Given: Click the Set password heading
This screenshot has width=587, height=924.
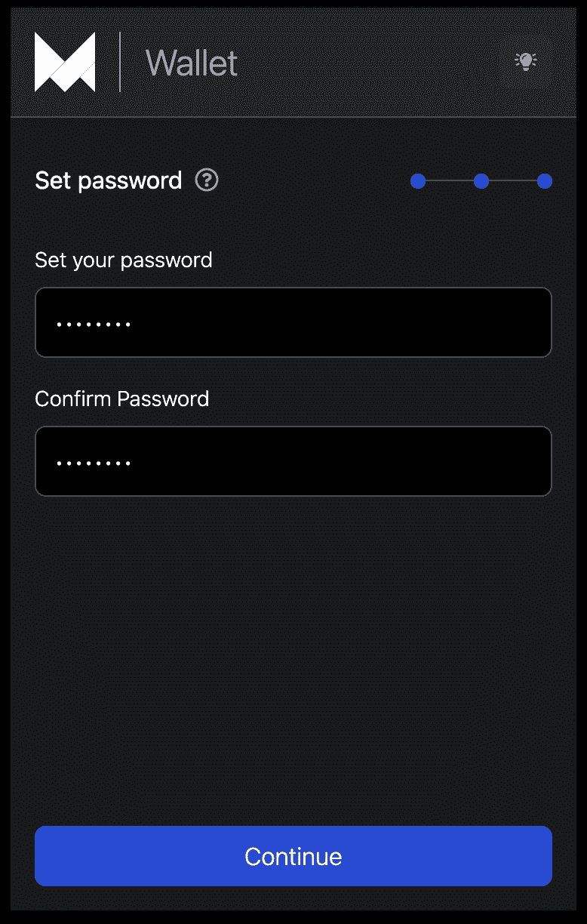Looking at the screenshot, I should click(x=108, y=180).
